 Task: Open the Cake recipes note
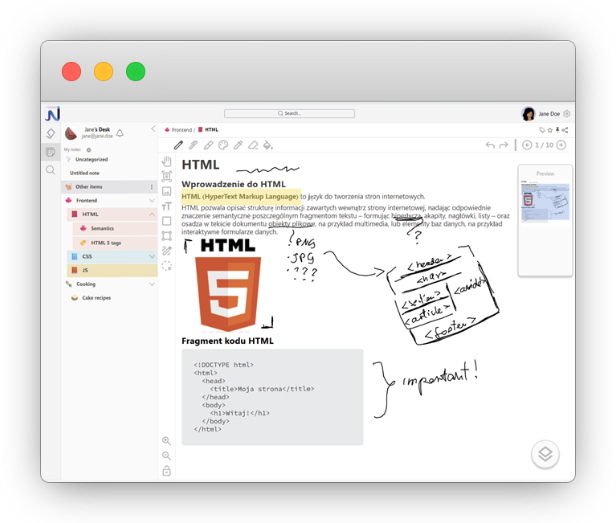click(x=96, y=298)
